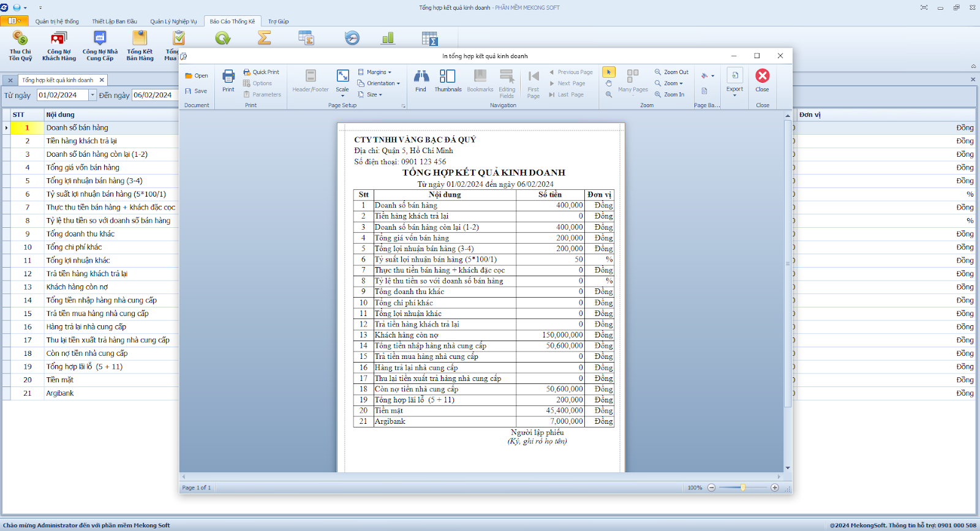Screen dimensions: 980x531
Task: Close the Tổng hợp kết quả kinh doanh tab
Action: 102,80
